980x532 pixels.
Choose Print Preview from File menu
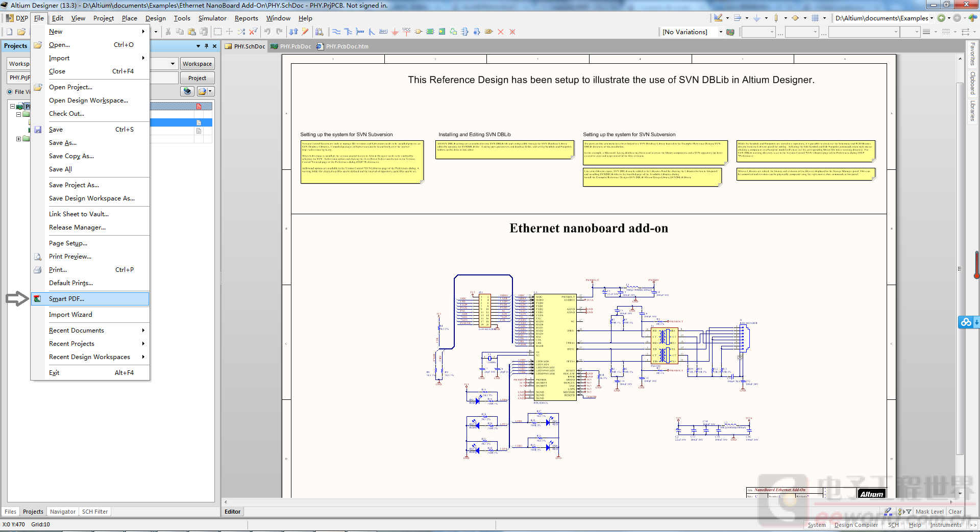pyautogui.click(x=90, y=257)
